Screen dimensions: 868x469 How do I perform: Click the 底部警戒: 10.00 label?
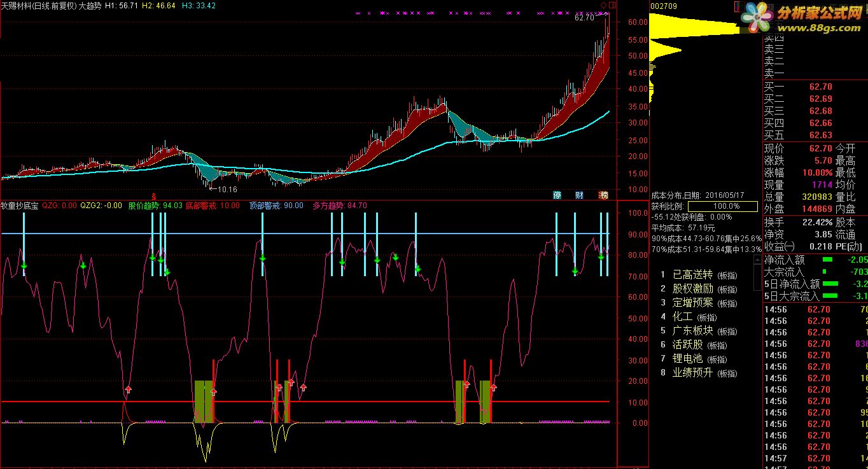click(213, 206)
